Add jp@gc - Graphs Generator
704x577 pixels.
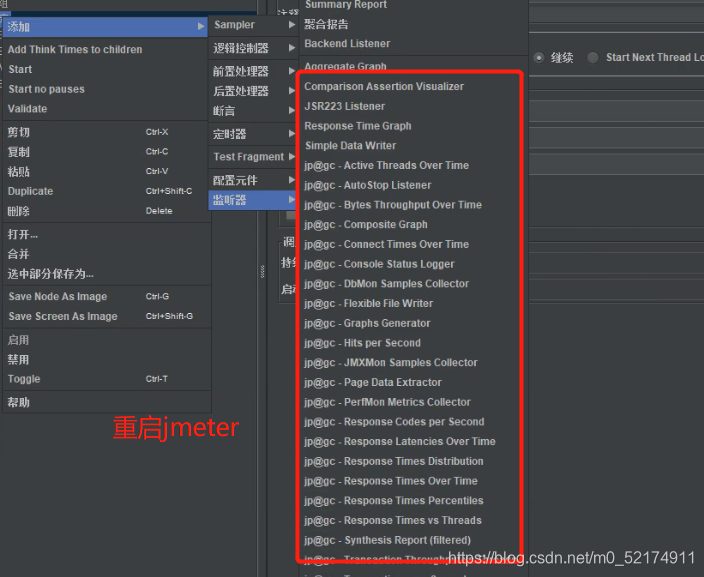[x=413, y=323]
